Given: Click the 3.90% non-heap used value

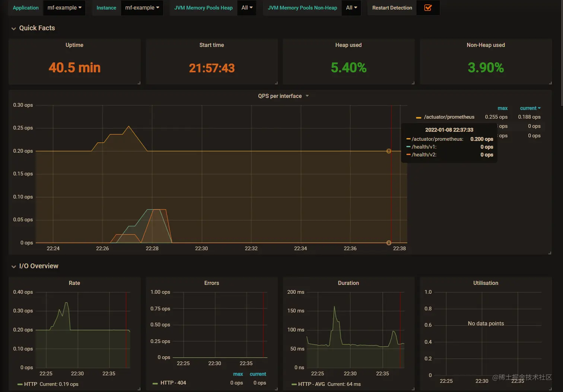Looking at the screenshot, I should (486, 68).
